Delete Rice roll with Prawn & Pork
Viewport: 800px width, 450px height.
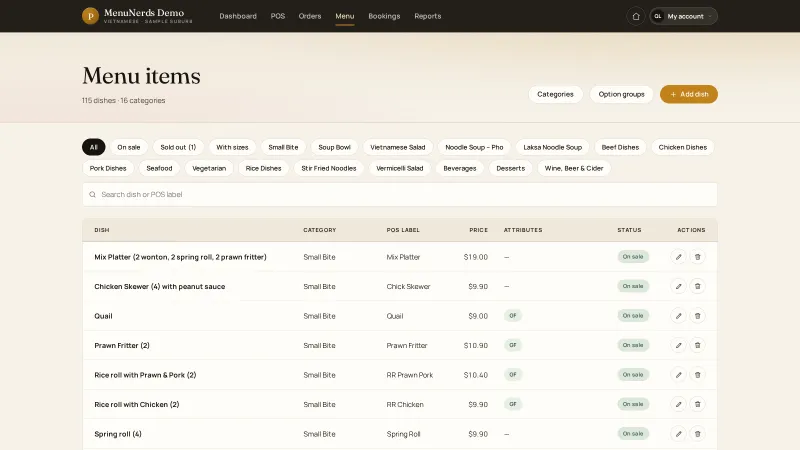[x=697, y=375]
